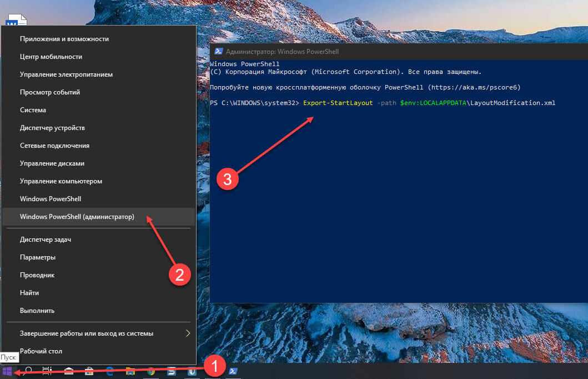Switch to the PowerShell taskbar icon
Viewport: 588px width, 379px height.
click(233, 371)
